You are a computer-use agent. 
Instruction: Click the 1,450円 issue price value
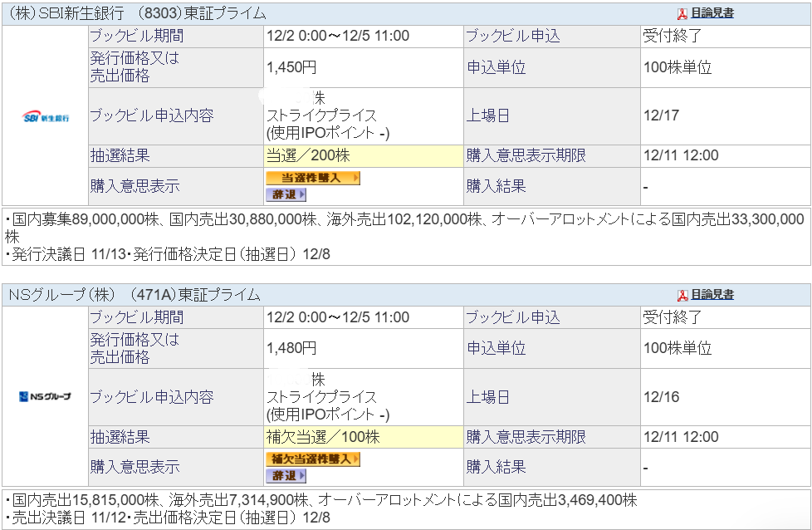coord(291,67)
